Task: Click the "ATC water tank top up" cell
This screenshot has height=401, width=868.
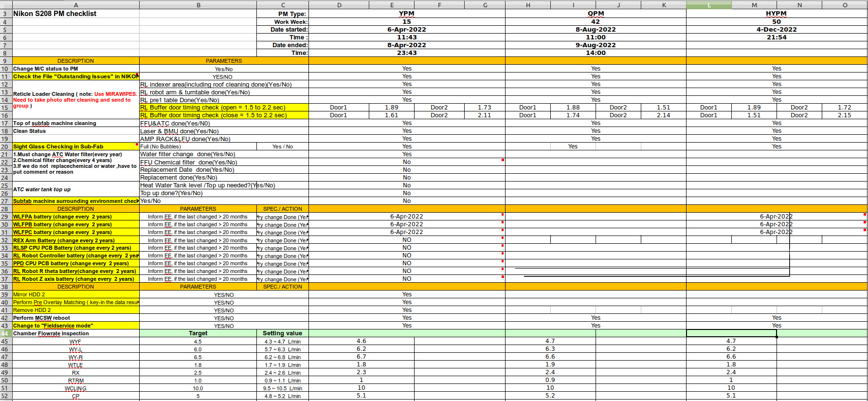Action: pyautogui.click(x=75, y=189)
